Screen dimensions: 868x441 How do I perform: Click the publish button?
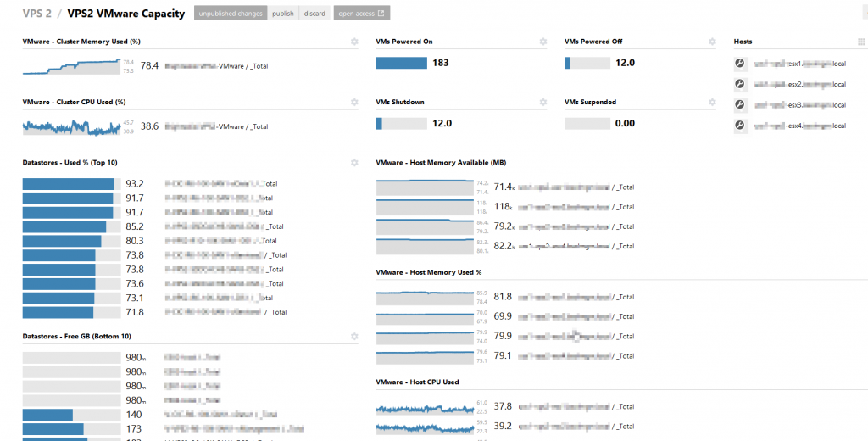pyautogui.click(x=283, y=14)
